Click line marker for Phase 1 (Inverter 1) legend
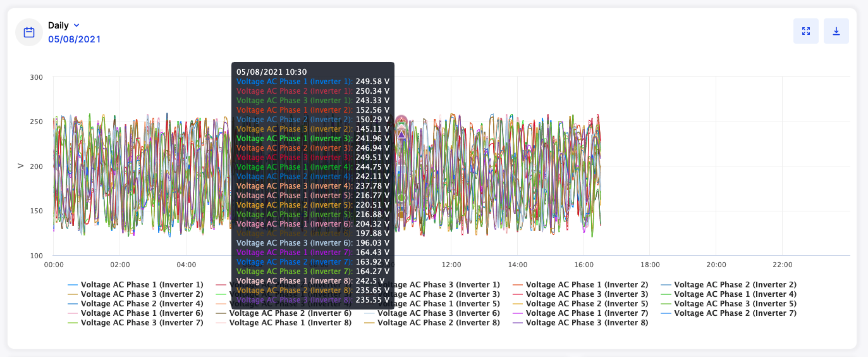The width and height of the screenshot is (868, 357). point(73,285)
